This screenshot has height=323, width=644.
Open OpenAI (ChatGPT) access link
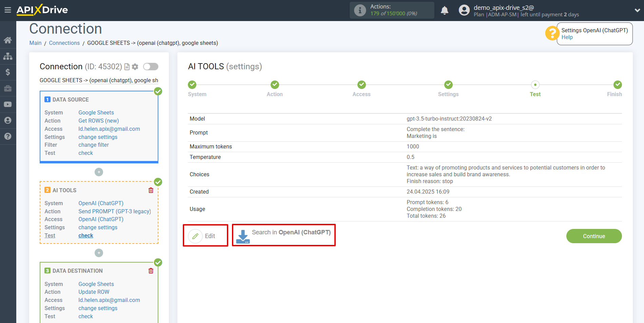tap(101, 219)
